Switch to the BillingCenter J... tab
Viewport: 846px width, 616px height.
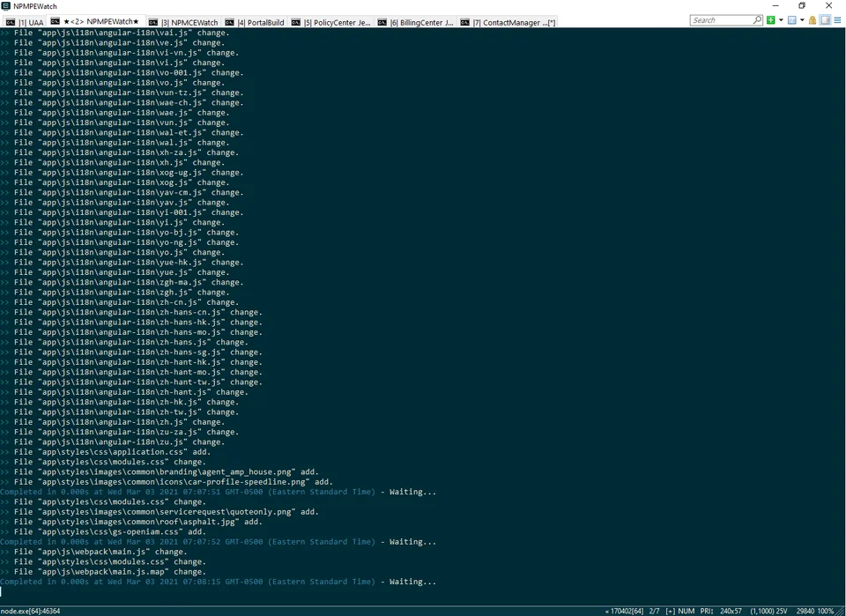click(x=415, y=22)
